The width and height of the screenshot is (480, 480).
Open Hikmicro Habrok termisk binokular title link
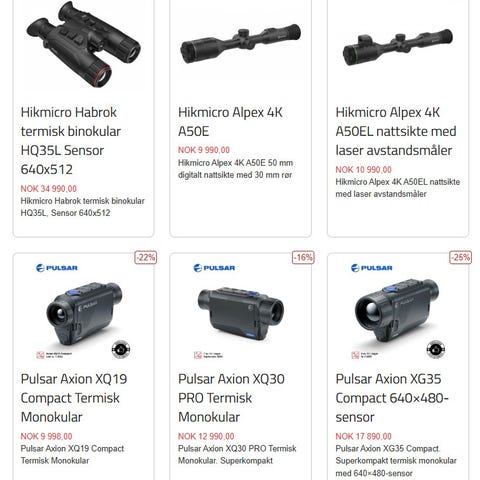click(x=71, y=141)
